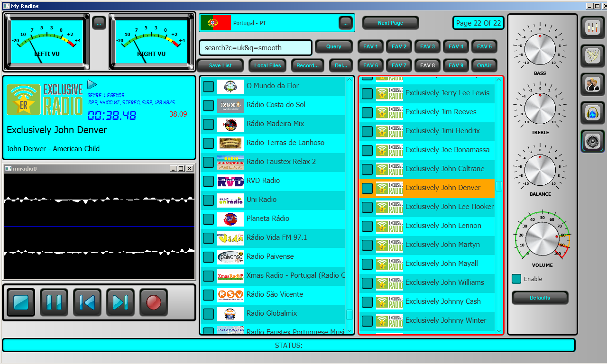
Task: Stop playback with the square button
Action: pos(21,302)
